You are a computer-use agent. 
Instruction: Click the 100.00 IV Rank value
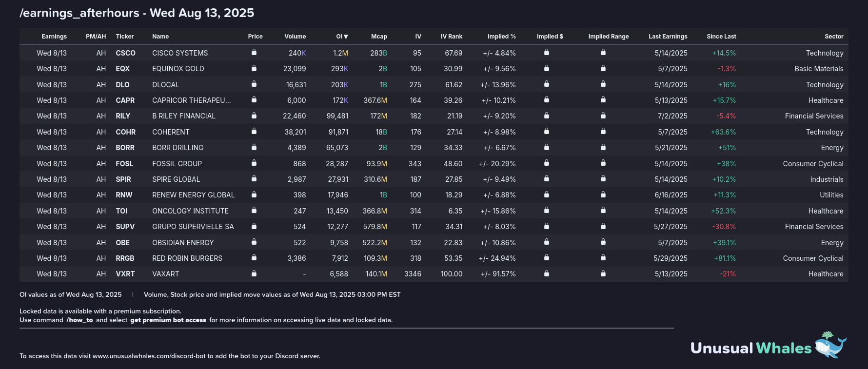pyautogui.click(x=452, y=274)
